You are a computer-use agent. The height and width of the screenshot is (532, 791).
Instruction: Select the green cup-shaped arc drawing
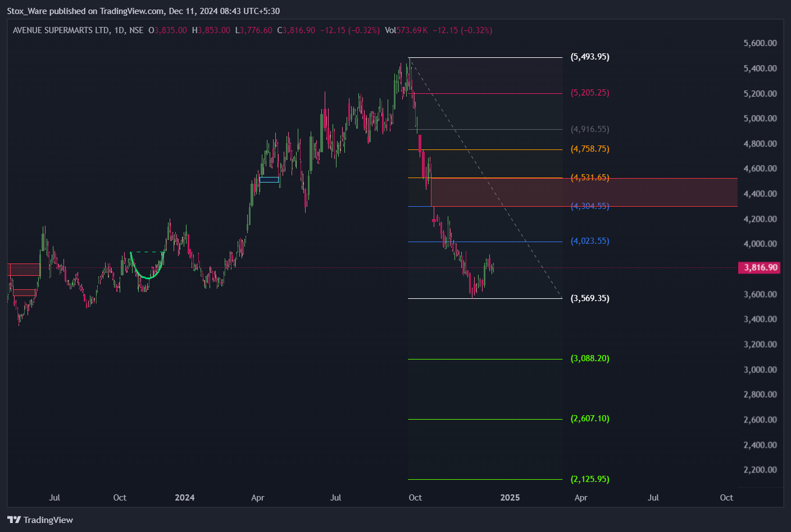coord(147,265)
